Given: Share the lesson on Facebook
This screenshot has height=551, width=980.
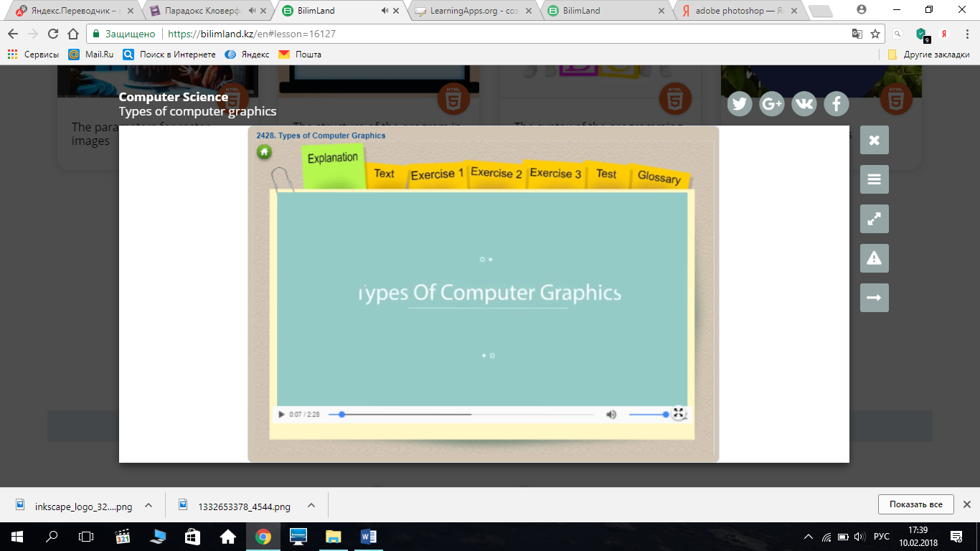Looking at the screenshot, I should (837, 104).
